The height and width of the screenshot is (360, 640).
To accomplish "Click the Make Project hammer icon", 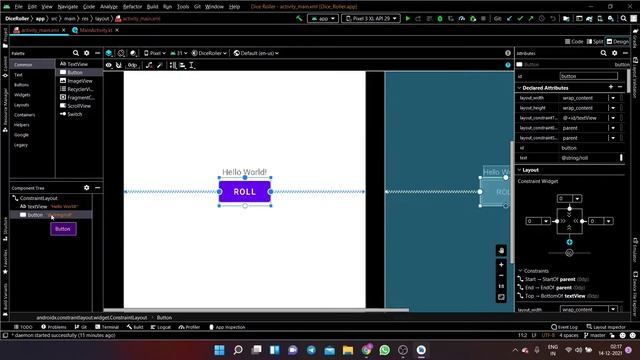I will [299, 18].
